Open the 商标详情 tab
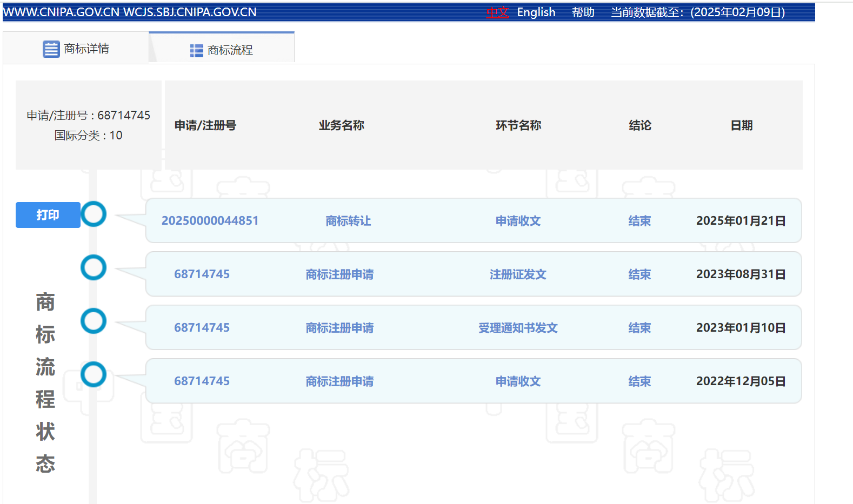853x504 pixels. click(x=76, y=49)
